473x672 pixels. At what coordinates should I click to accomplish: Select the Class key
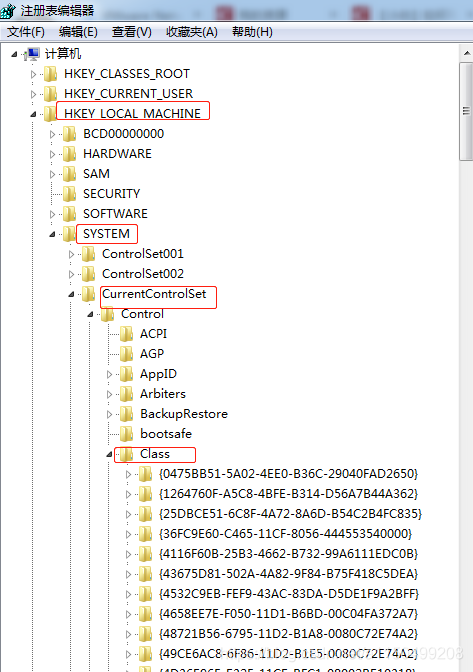tap(155, 454)
